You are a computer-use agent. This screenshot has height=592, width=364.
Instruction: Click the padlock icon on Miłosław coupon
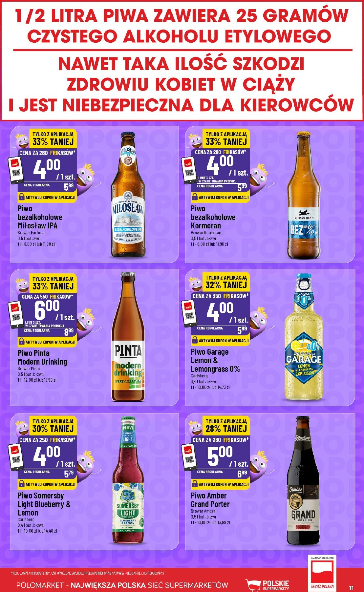(21, 197)
